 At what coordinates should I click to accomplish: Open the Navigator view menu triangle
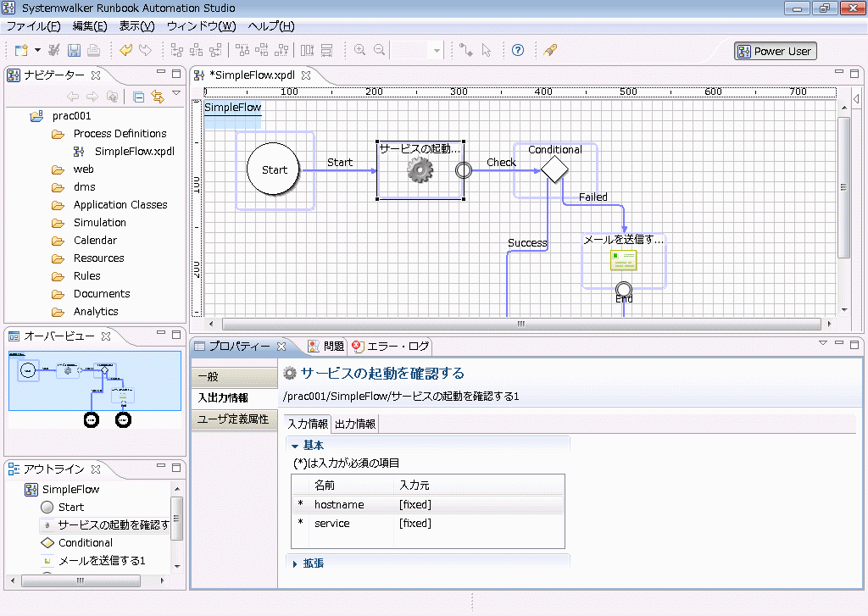176,93
